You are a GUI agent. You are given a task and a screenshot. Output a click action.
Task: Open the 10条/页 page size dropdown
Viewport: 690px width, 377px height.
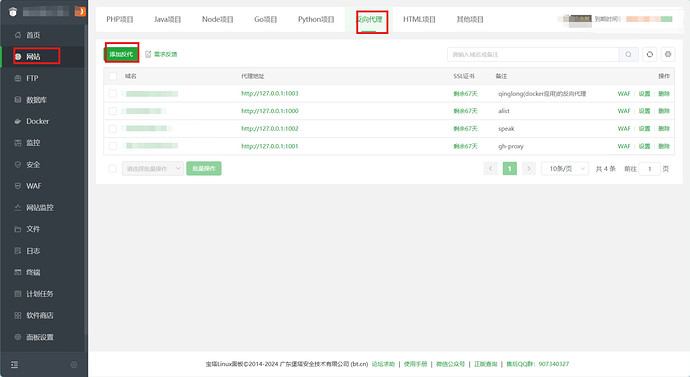coord(565,168)
